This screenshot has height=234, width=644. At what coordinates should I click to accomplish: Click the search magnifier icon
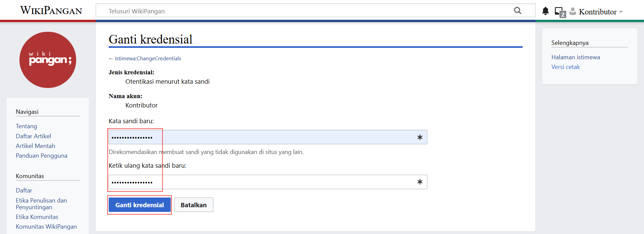[518, 11]
